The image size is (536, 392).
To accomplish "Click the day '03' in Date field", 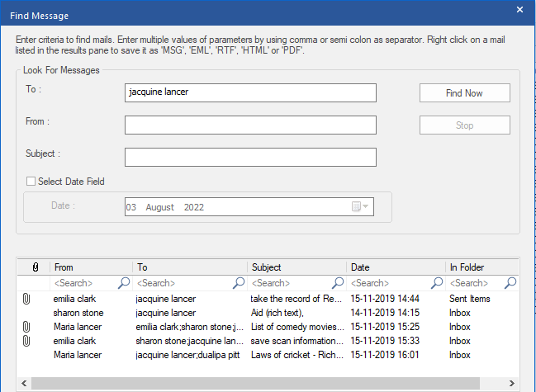I will pos(131,207).
